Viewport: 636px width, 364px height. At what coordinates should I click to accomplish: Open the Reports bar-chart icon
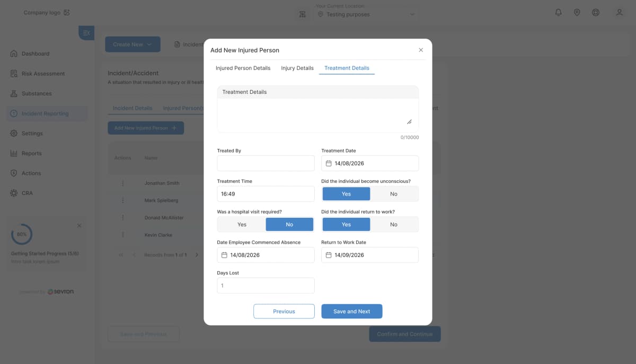point(13,153)
